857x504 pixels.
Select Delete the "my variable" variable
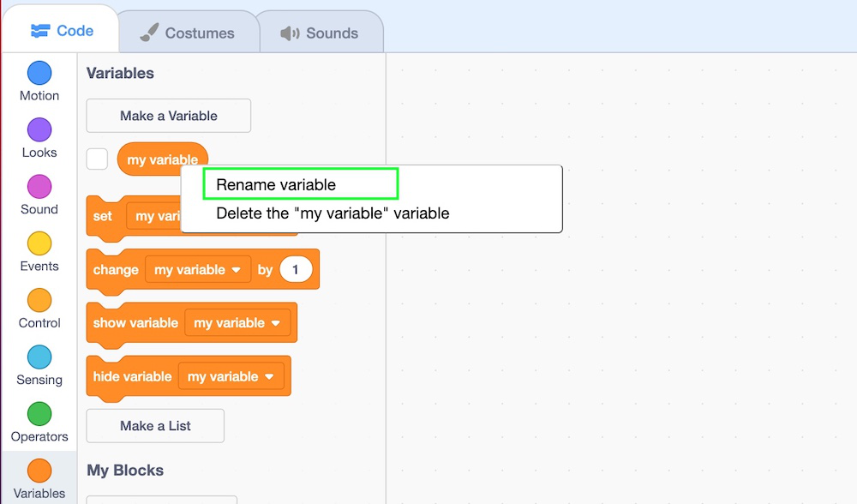point(333,213)
